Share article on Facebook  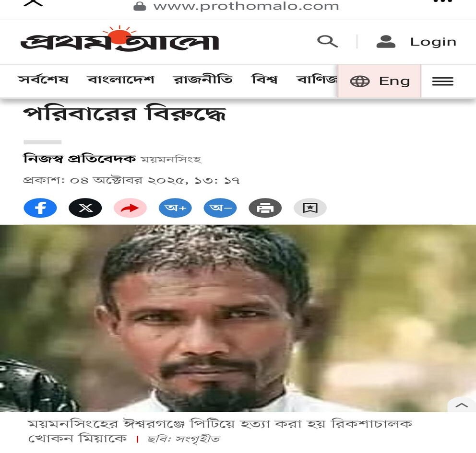(x=40, y=208)
